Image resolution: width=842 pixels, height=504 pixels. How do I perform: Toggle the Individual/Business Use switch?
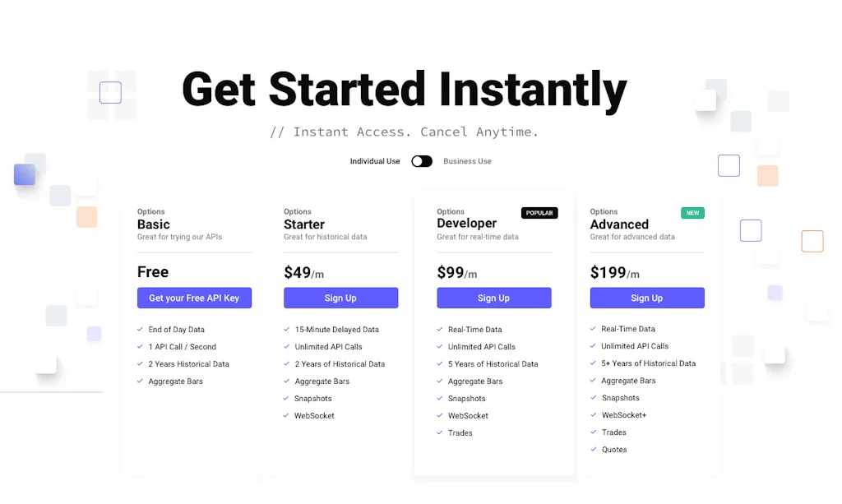422,161
